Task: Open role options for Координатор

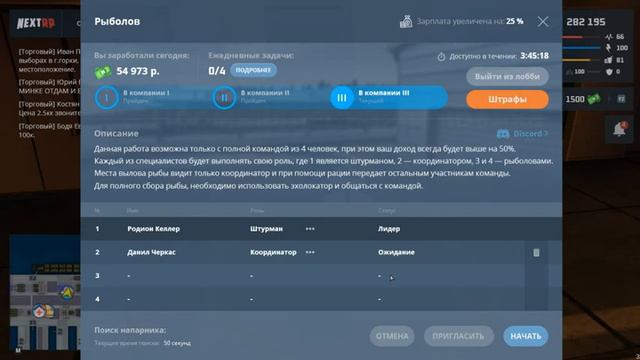Action: (x=310, y=252)
